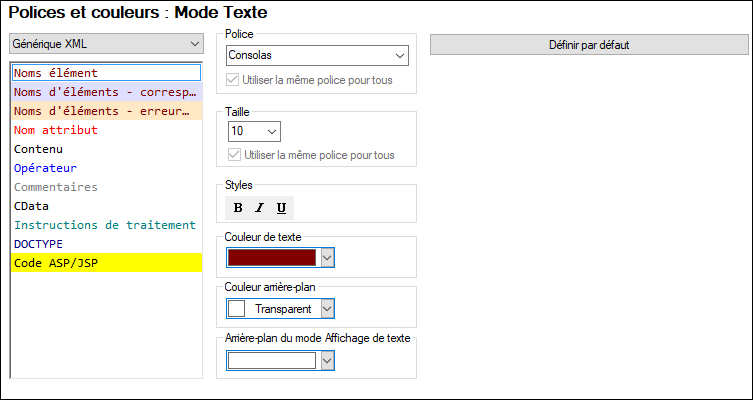Click the Définir par défaut button

[588, 45]
